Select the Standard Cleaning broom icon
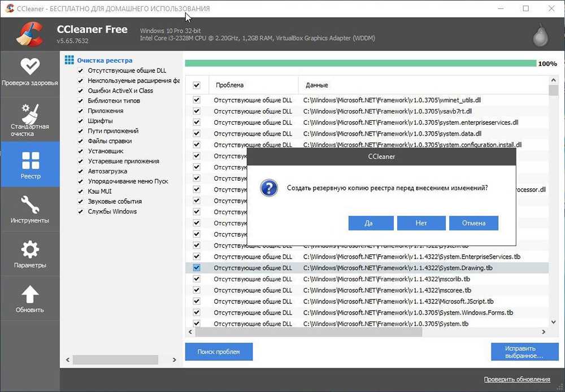This screenshot has width=565, height=392. 29,112
